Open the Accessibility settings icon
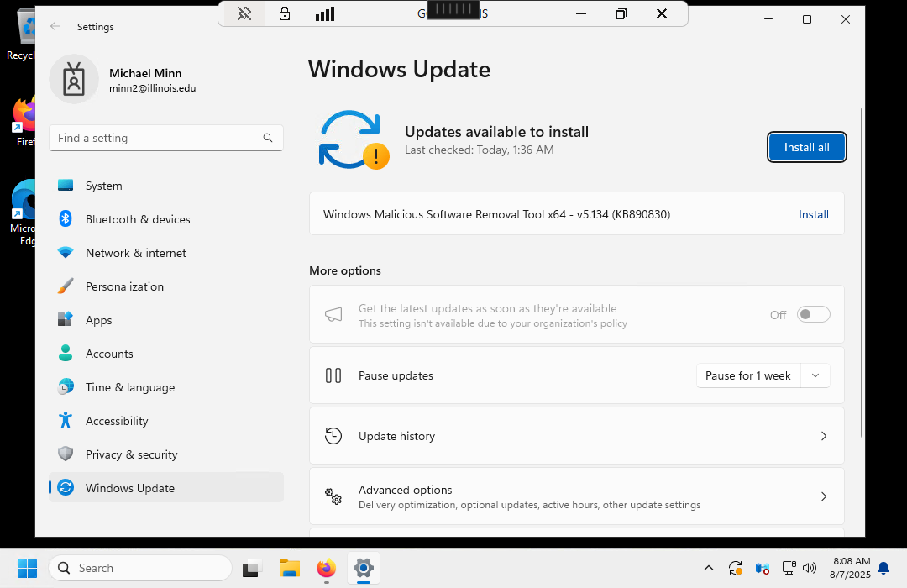 (x=66, y=421)
